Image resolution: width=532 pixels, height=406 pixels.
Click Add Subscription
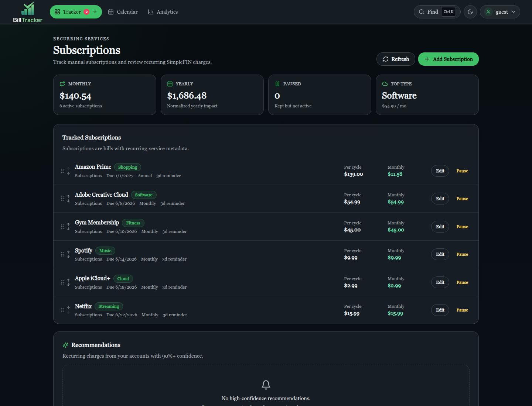click(449, 59)
